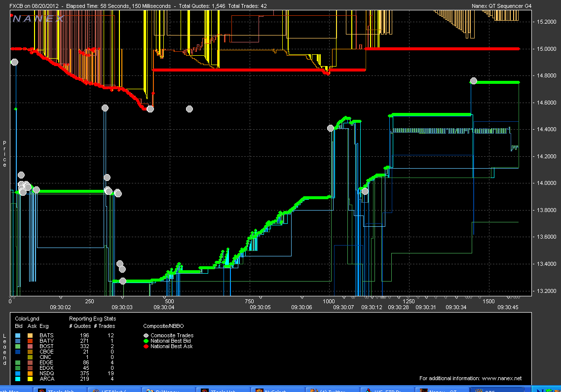The height and width of the screenshot is (392, 561).
Task: Click the 'Nanex QT Sequencer G4' label
Action: (x=502, y=6)
